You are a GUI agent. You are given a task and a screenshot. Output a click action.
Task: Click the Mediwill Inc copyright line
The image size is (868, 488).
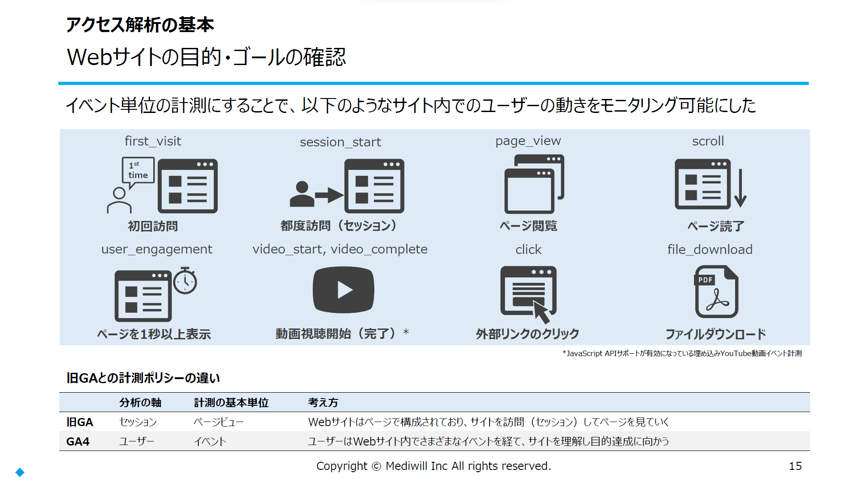pos(434,466)
